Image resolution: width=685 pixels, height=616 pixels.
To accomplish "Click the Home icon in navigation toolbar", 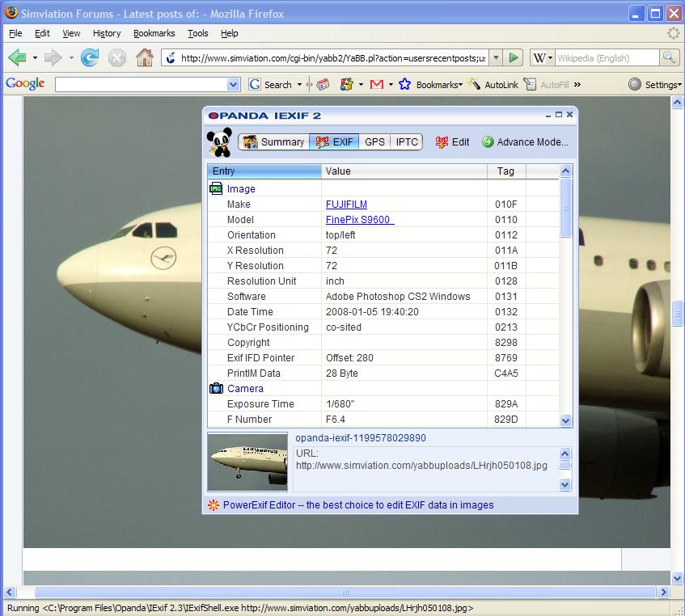I will point(144,57).
